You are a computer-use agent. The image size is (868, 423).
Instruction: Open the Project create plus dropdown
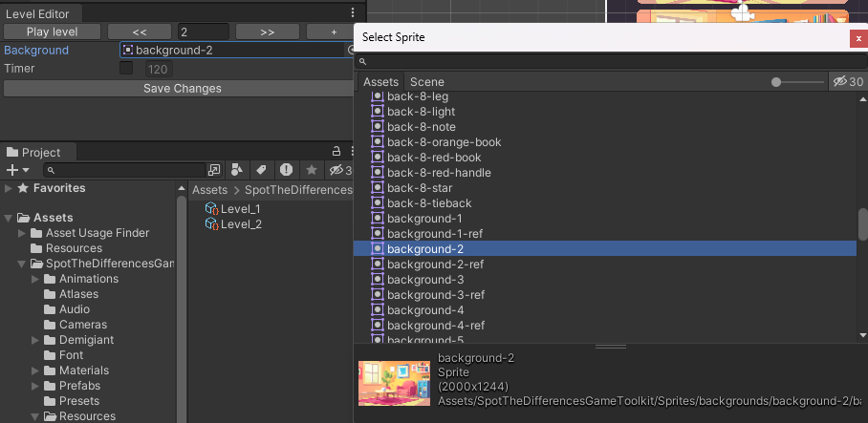pyautogui.click(x=17, y=170)
